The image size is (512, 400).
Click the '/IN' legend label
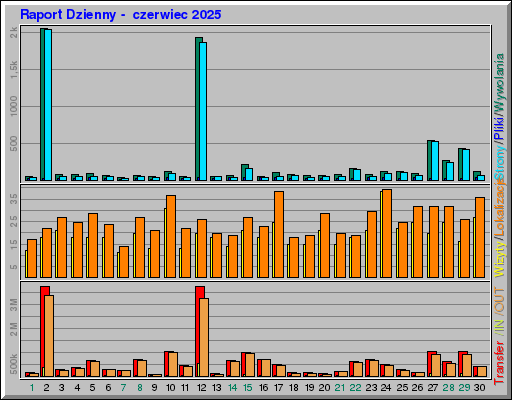click(x=499, y=326)
